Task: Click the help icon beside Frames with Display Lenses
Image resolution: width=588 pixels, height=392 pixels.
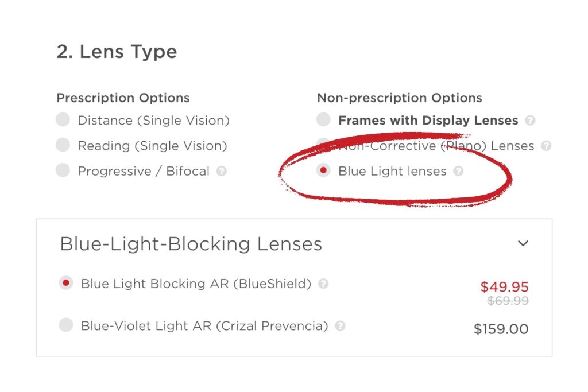Action: tap(530, 121)
